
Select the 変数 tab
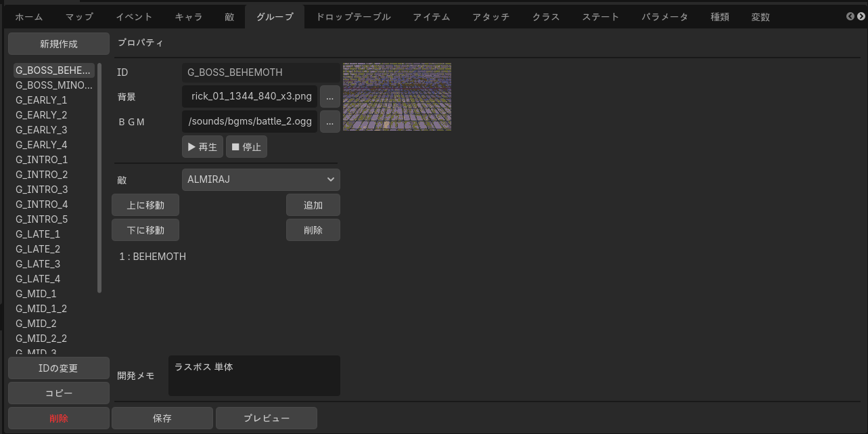[760, 17]
